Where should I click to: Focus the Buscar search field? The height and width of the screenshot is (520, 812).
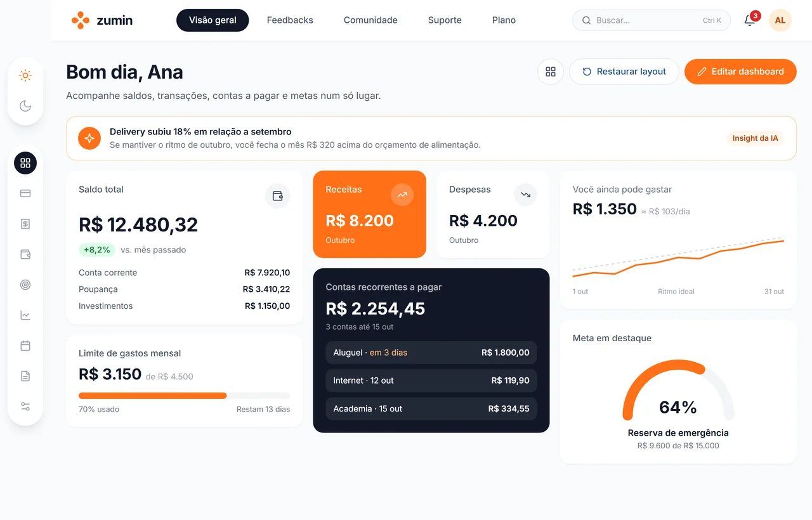652,20
